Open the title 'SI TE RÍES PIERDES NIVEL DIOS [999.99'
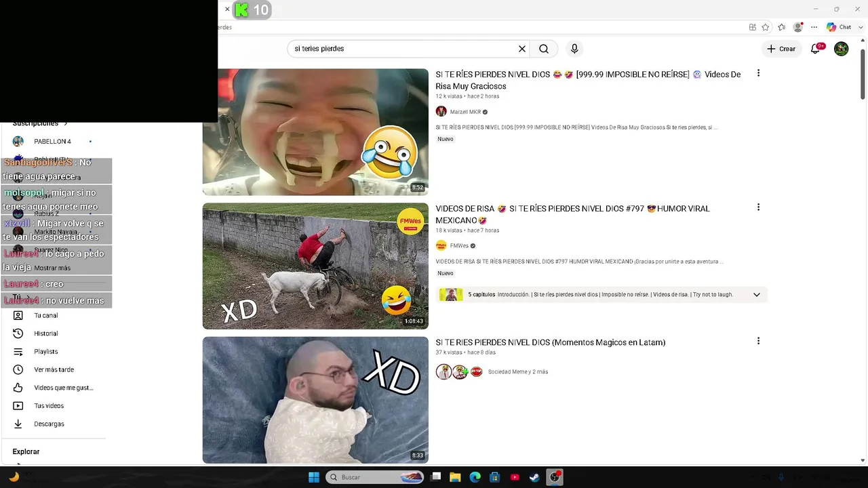 click(x=588, y=80)
